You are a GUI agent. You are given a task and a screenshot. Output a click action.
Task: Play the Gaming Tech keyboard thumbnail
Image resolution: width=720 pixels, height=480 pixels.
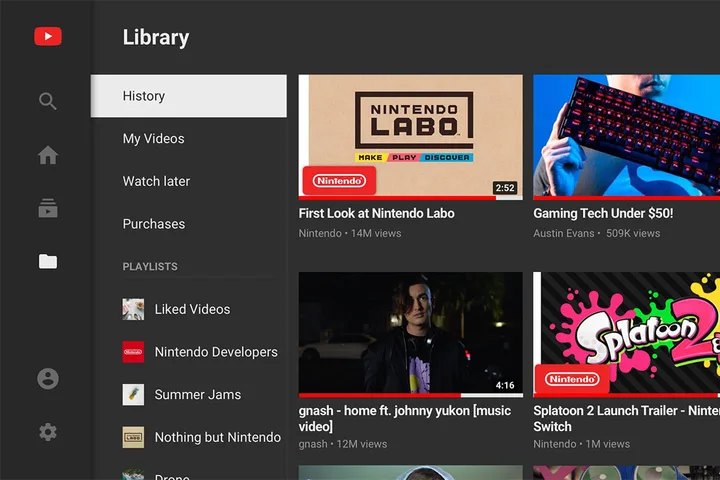[x=626, y=136]
